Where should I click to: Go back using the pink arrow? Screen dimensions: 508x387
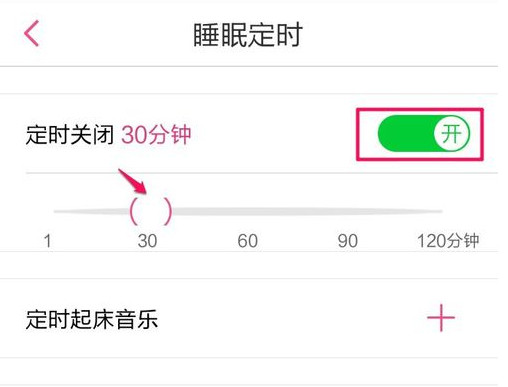[x=32, y=33]
